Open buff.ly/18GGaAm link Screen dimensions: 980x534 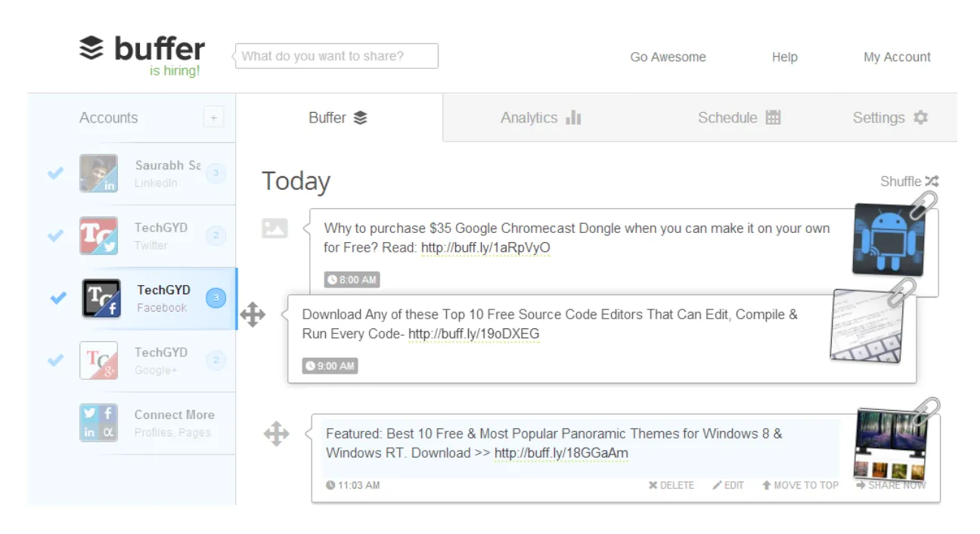pyautogui.click(x=561, y=453)
